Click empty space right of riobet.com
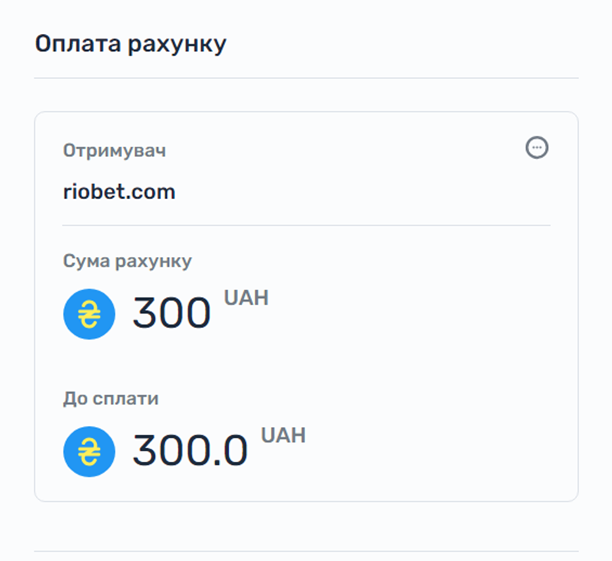 coord(380,191)
